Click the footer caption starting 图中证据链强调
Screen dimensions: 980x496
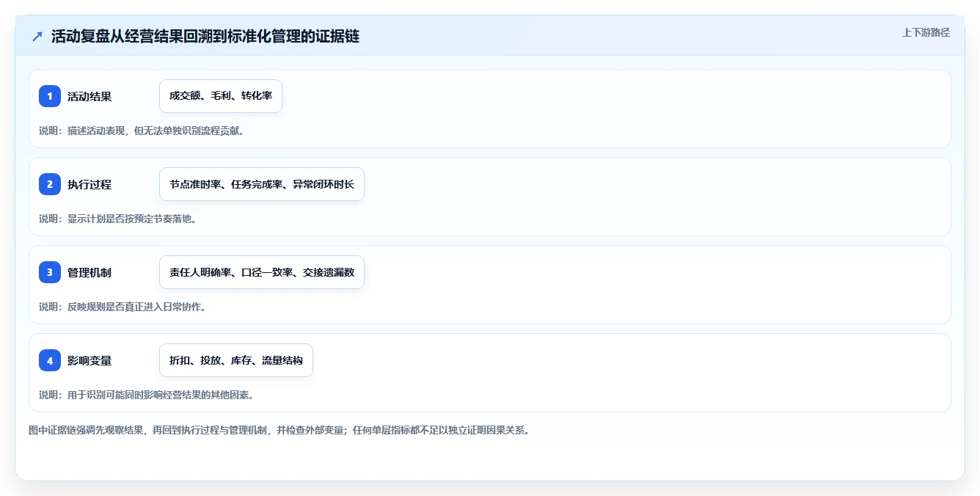point(279,430)
